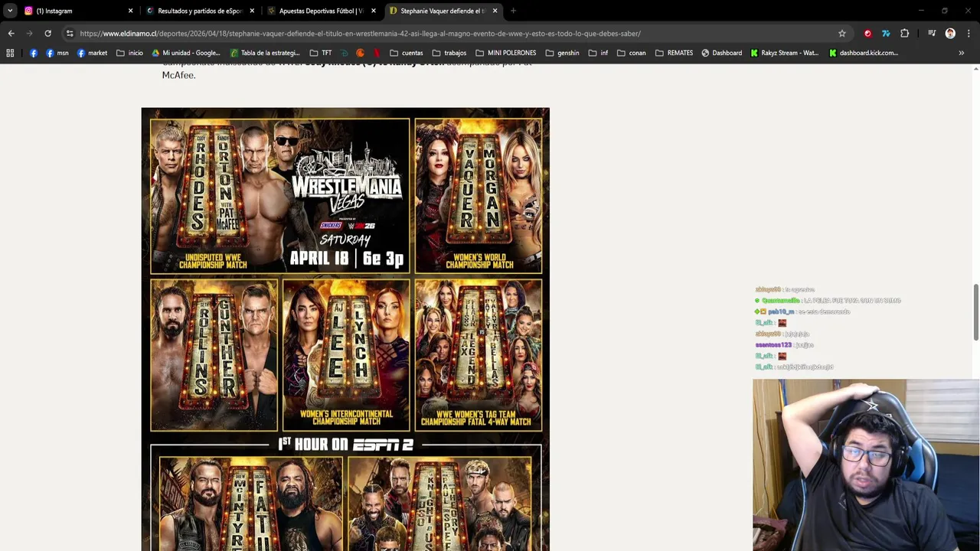This screenshot has width=980, height=551.
Task: Open the Tabla de la estrategia bookmark
Action: (x=264, y=53)
